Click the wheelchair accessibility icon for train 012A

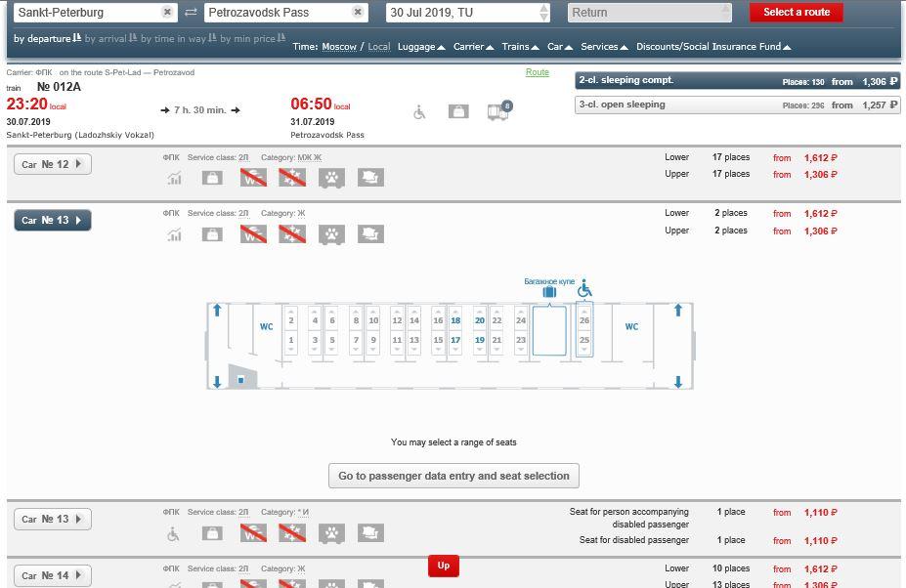419,112
